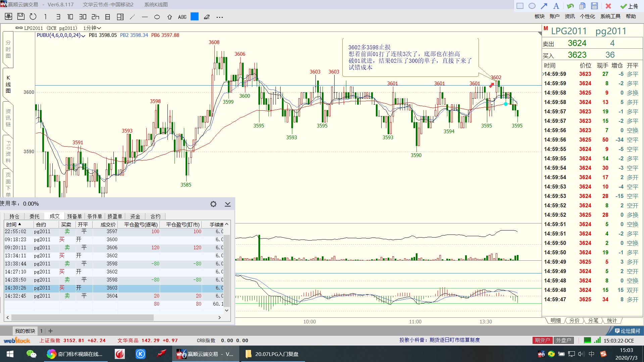644x362 pixels.
Task: Open the trade panel settings gear
Action: click(x=213, y=204)
